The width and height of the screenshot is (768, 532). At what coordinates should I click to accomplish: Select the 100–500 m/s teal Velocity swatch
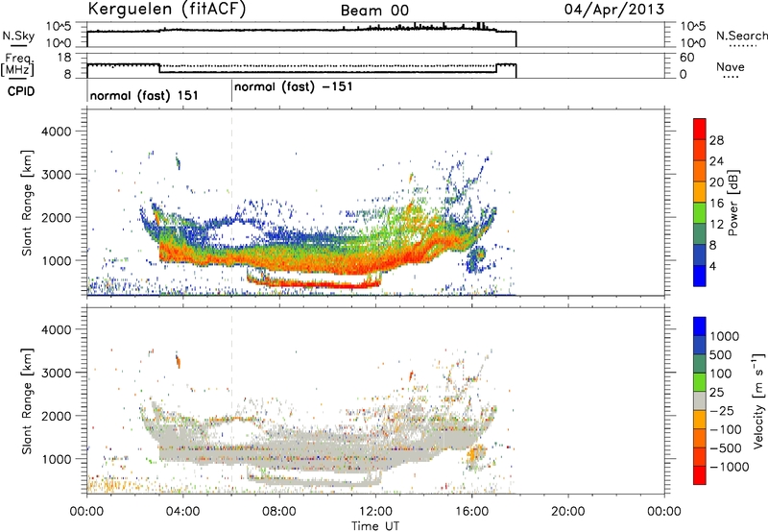[700, 364]
